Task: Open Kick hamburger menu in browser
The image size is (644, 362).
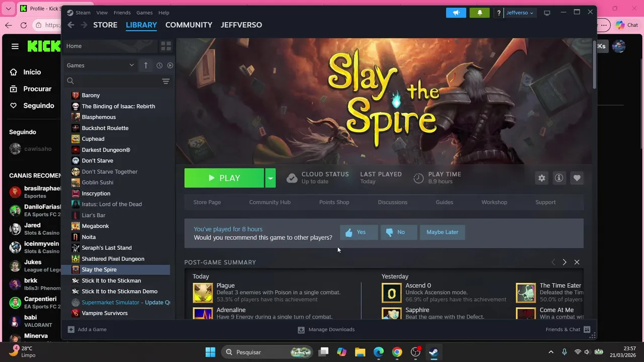Action: 15,46
